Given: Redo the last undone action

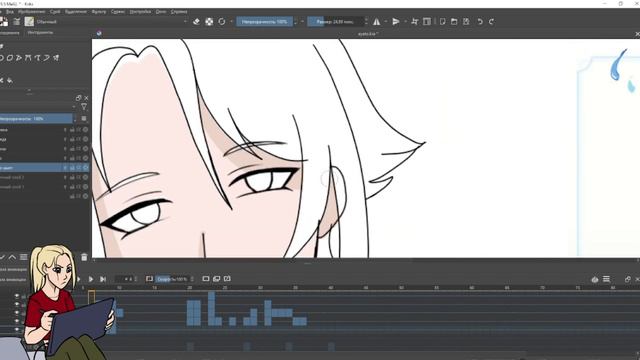Looking at the screenshot, I should coord(491,22).
